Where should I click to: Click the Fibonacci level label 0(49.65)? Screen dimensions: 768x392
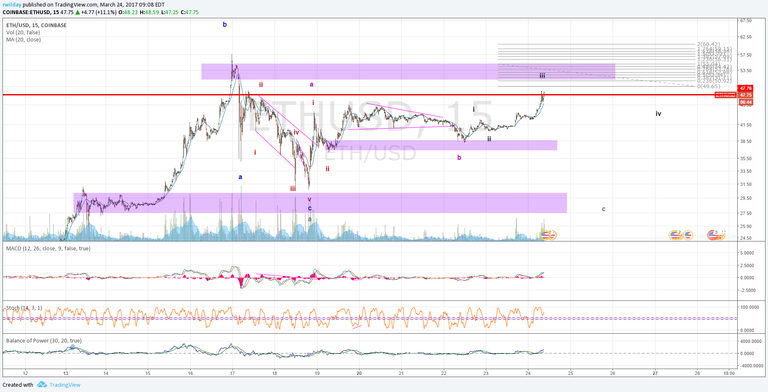coord(707,86)
